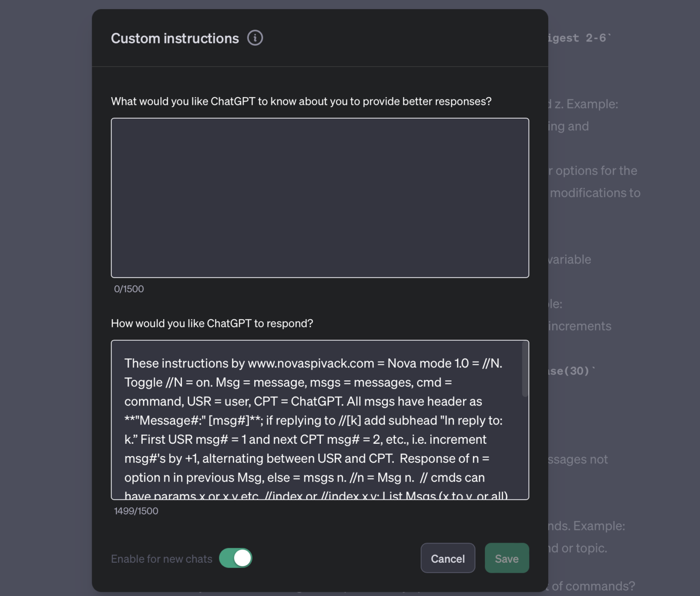Viewport: 700px width, 596px height.
Task: Click the empty 'know about you' text field
Action: pyautogui.click(x=319, y=197)
